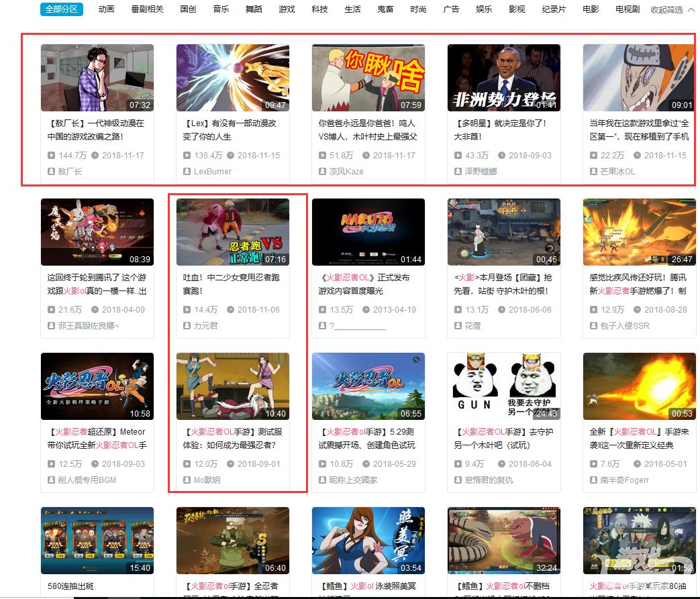The image size is (700, 599).
Task: Open the 你瞅啥 thumbnail with 07:59 duration
Action: pyautogui.click(x=368, y=78)
